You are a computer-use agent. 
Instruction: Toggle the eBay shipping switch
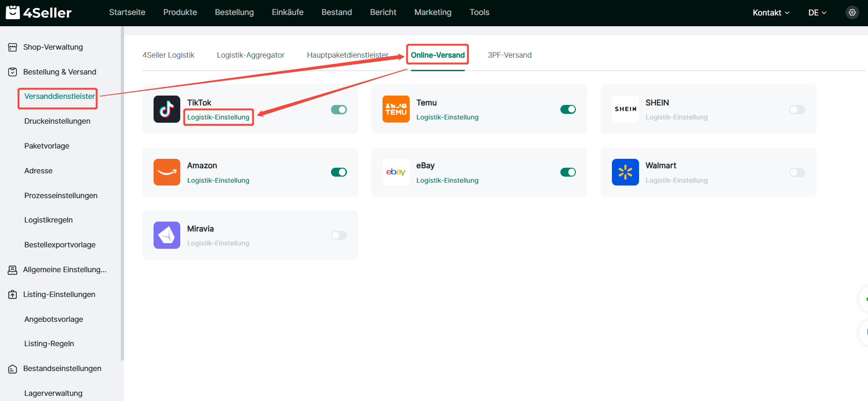(x=568, y=172)
